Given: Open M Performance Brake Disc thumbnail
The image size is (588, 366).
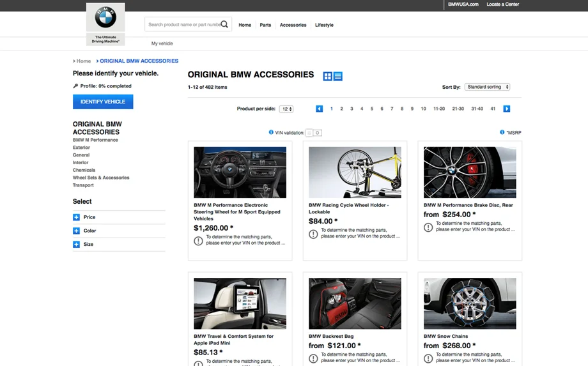Looking at the screenshot, I should tap(470, 172).
